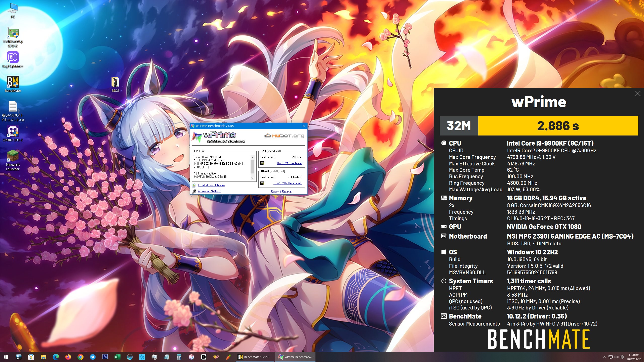644x362 pixels.
Task: Open Twitter app from the taskbar
Action: click(x=93, y=357)
